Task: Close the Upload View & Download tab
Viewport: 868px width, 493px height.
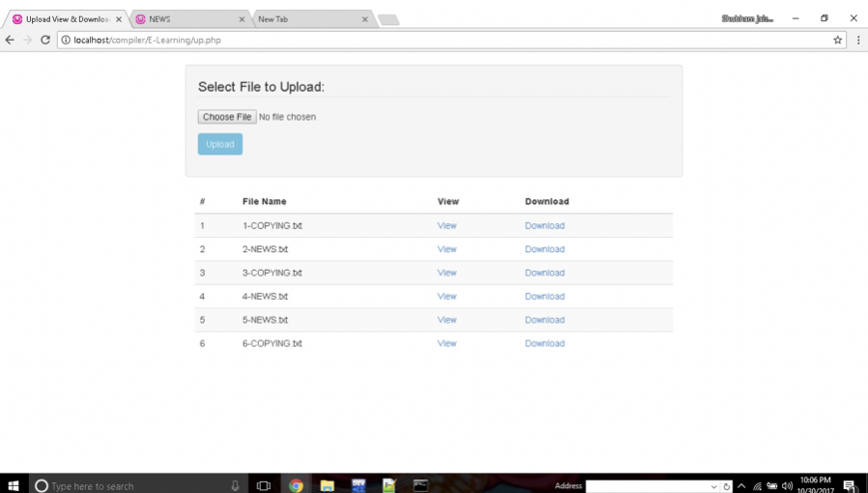Action: click(119, 19)
